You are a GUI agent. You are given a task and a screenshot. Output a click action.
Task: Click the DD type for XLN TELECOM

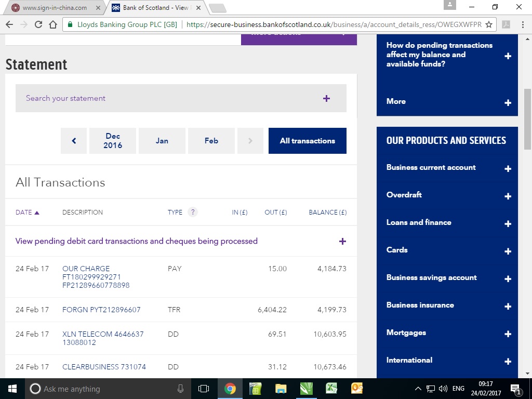(173, 334)
